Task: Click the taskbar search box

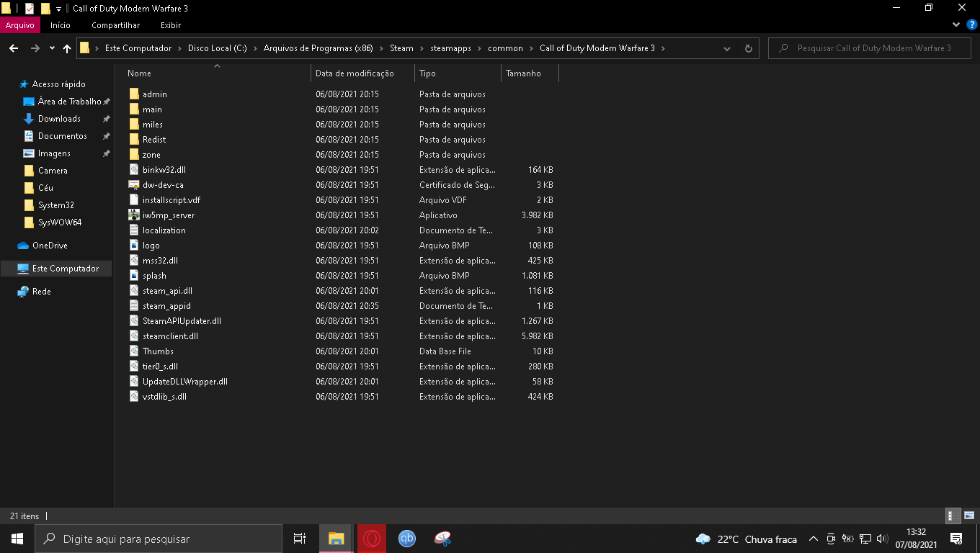Action: (x=159, y=539)
